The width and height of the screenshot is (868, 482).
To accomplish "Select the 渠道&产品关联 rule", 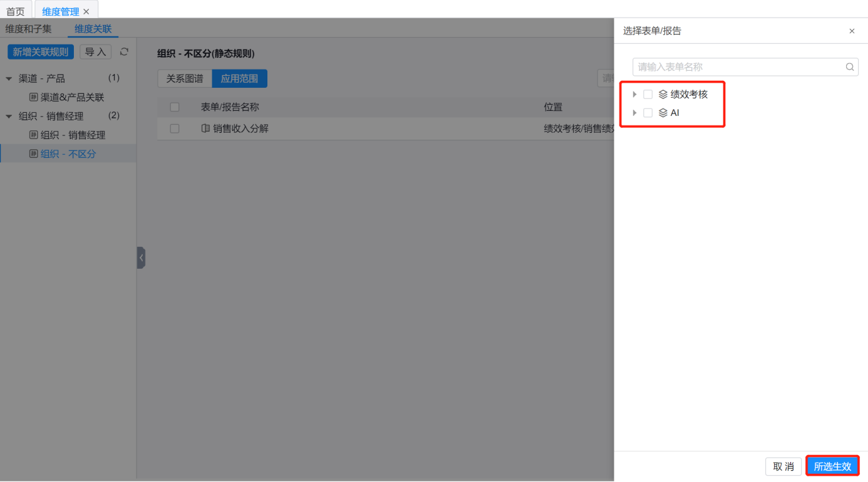I will [72, 98].
